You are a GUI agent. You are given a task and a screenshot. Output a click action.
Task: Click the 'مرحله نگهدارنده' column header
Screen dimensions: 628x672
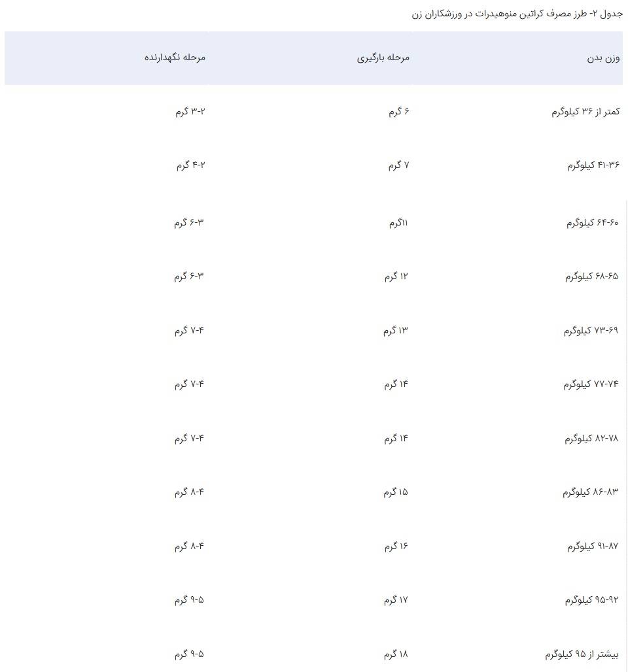pyautogui.click(x=175, y=58)
